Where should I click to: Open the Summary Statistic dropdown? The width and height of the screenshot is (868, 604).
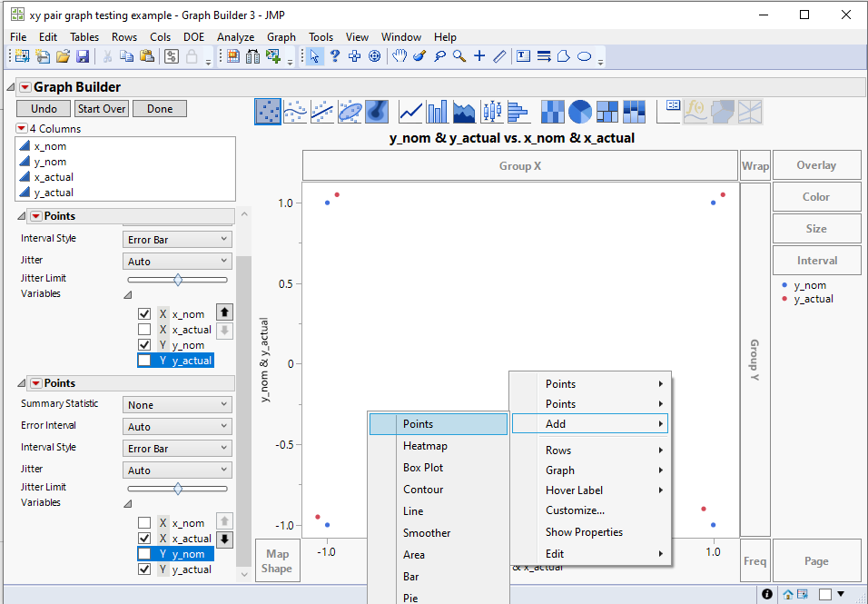[x=177, y=405]
